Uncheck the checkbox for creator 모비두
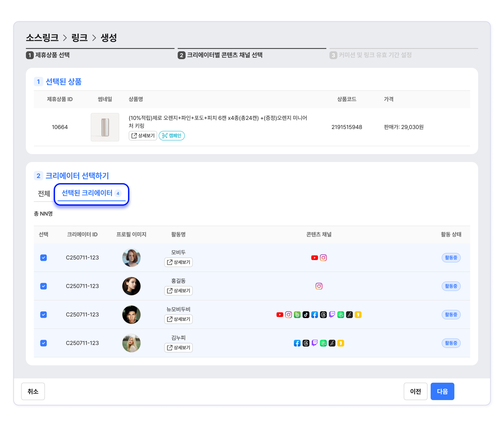This screenshot has width=504, height=426. [43, 258]
